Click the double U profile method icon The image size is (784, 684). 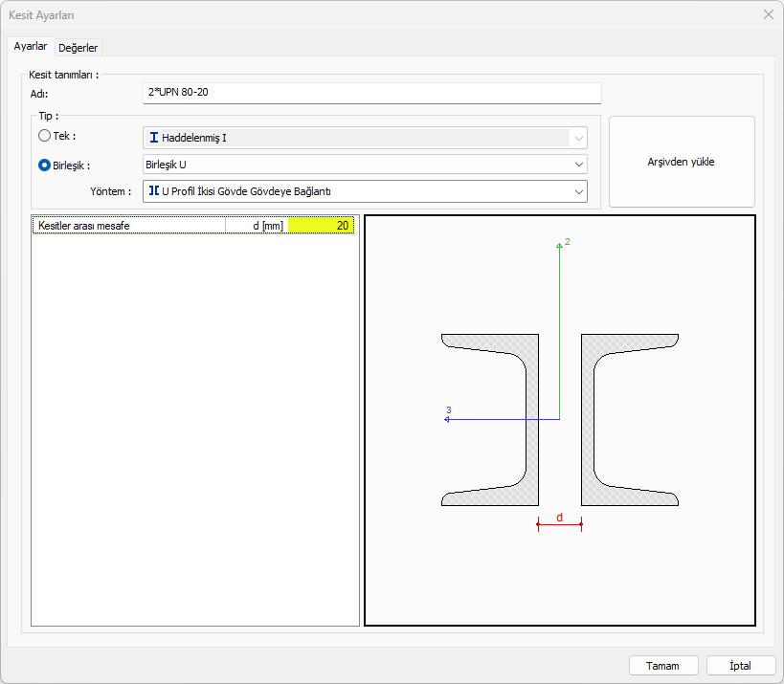point(154,191)
